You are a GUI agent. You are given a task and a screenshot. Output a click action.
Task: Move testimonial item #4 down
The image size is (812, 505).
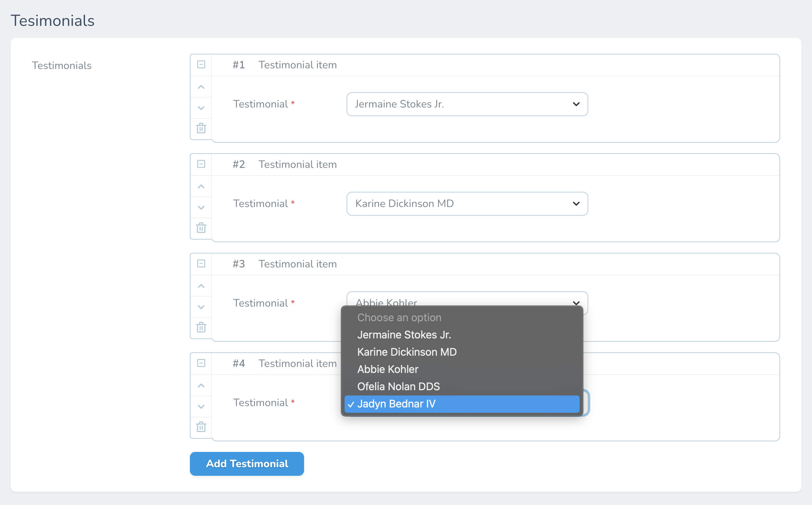coord(201,406)
